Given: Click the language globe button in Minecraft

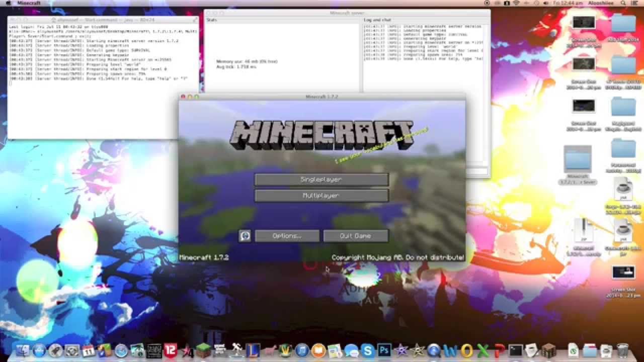Looking at the screenshot, I should click(x=245, y=235).
